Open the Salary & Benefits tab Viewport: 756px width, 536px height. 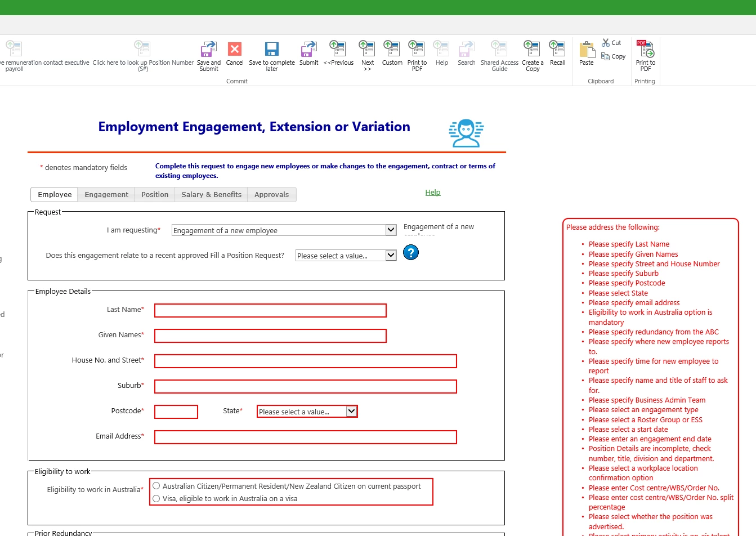point(211,195)
